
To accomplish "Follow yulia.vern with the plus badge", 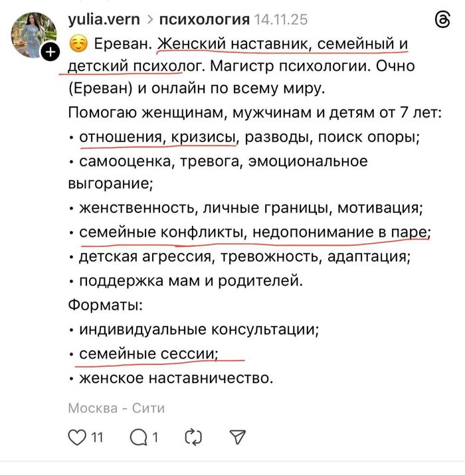I will point(50,52).
